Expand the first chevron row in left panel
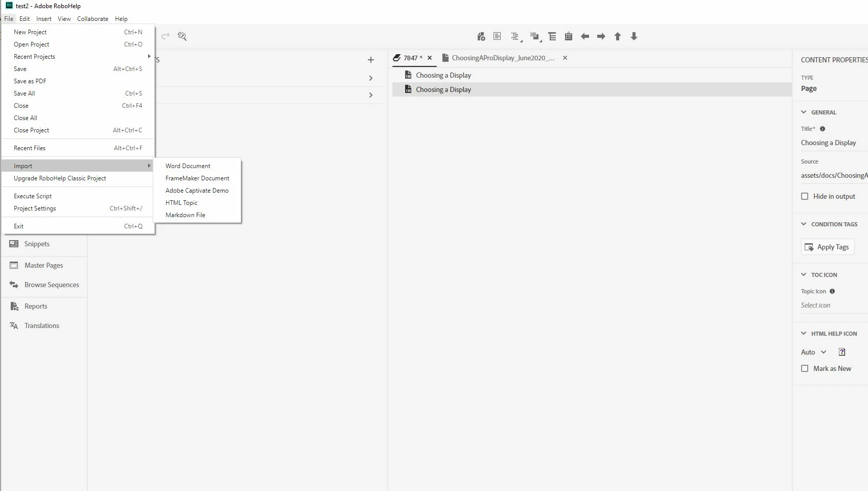The width and height of the screenshot is (868, 491). pyautogui.click(x=371, y=78)
